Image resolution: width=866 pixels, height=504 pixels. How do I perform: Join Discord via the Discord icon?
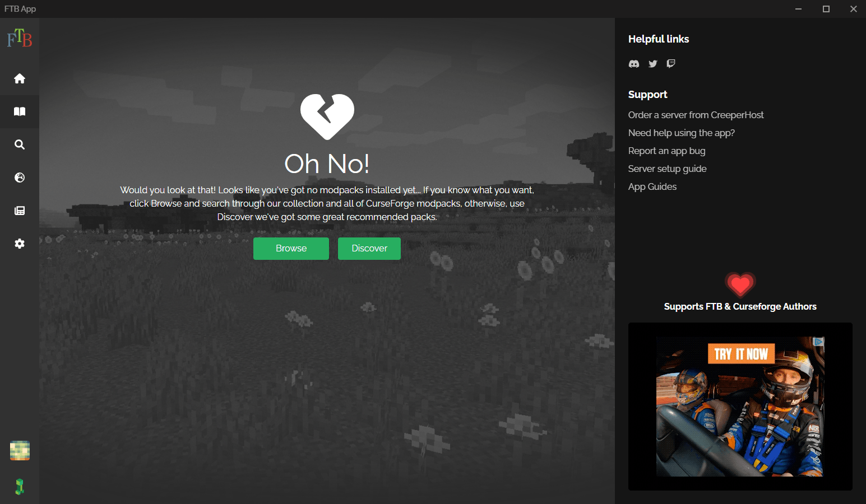[x=634, y=64]
